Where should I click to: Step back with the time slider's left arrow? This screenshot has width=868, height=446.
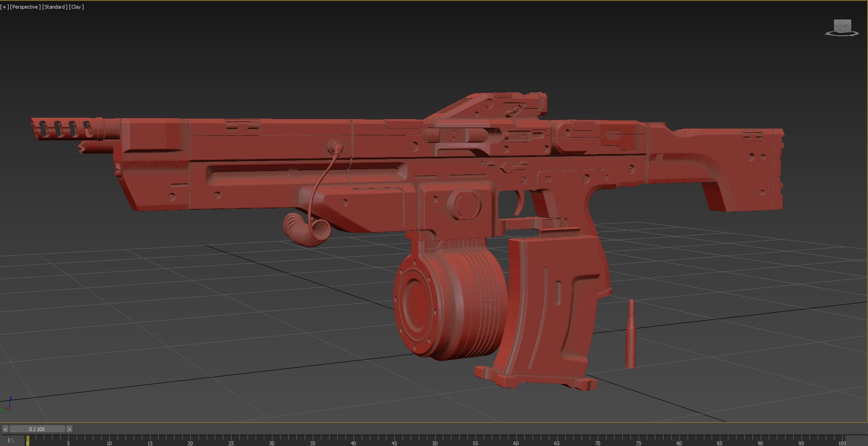[x=5, y=429]
